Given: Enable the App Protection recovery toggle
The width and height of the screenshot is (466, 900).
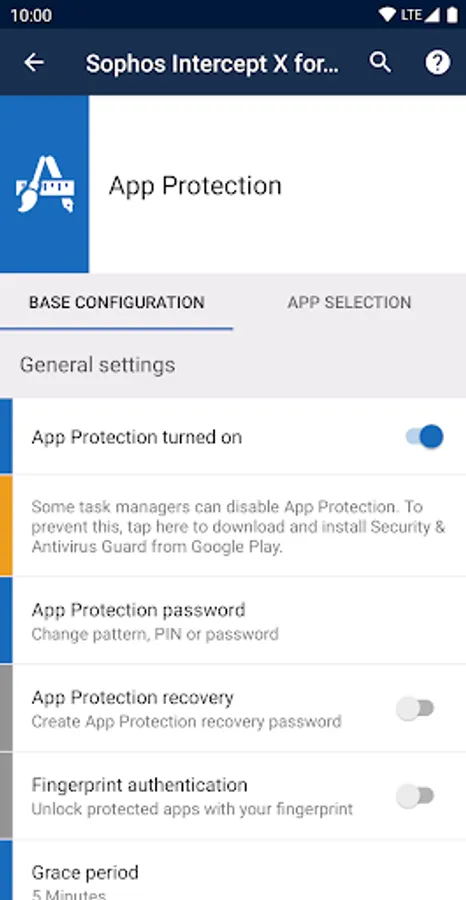Looking at the screenshot, I should [x=415, y=708].
